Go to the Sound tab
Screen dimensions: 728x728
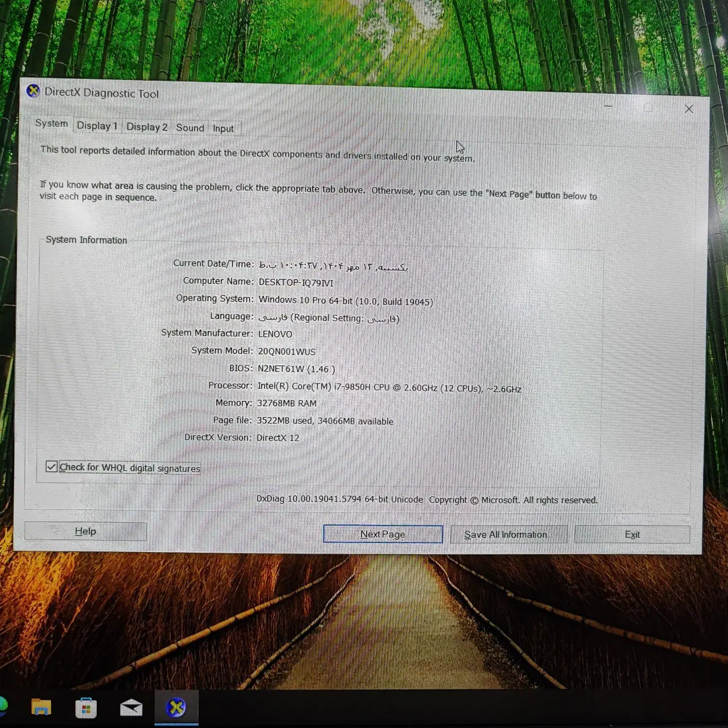click(190, 128)
